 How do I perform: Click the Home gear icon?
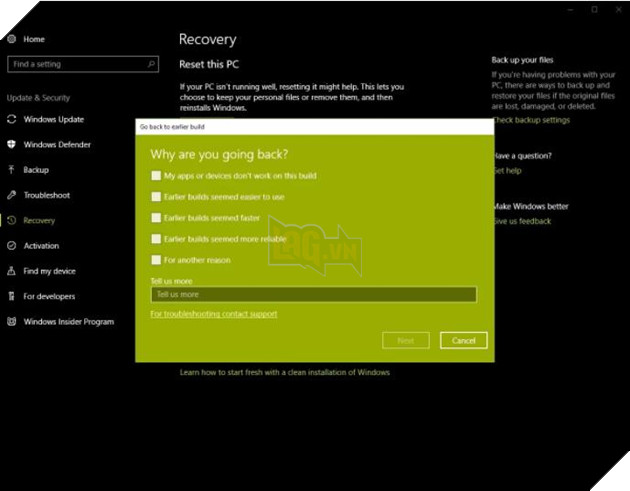[12, 39]
